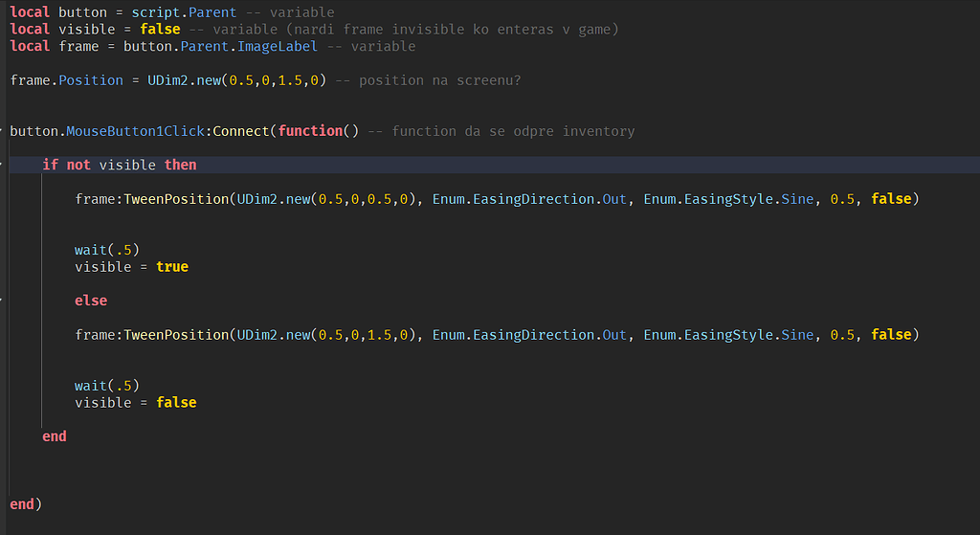Click the 'false' value on the visible declaration
The width and height of the screenshot is (980, 535).
[x=160, y=30]
